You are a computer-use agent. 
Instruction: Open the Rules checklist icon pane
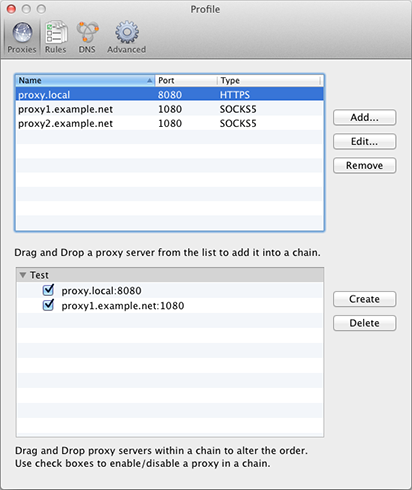click(x=56, y=37)
